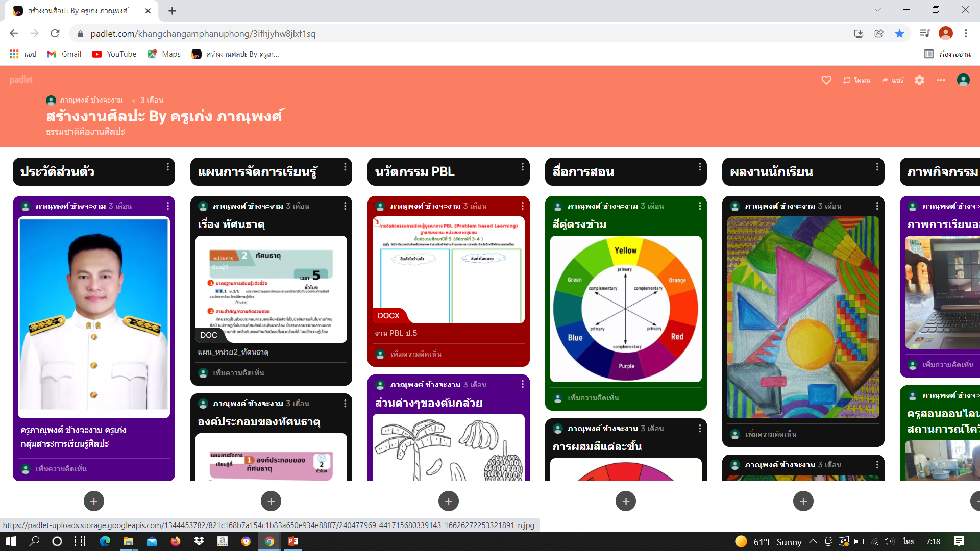Click the padlet user avatar icon
The height and width of the screenshot is (551, 980).
click(963, 80)
